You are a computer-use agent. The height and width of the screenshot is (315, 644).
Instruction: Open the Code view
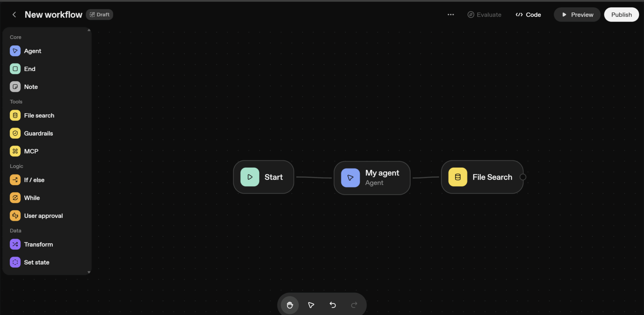(x=528, y=15)
